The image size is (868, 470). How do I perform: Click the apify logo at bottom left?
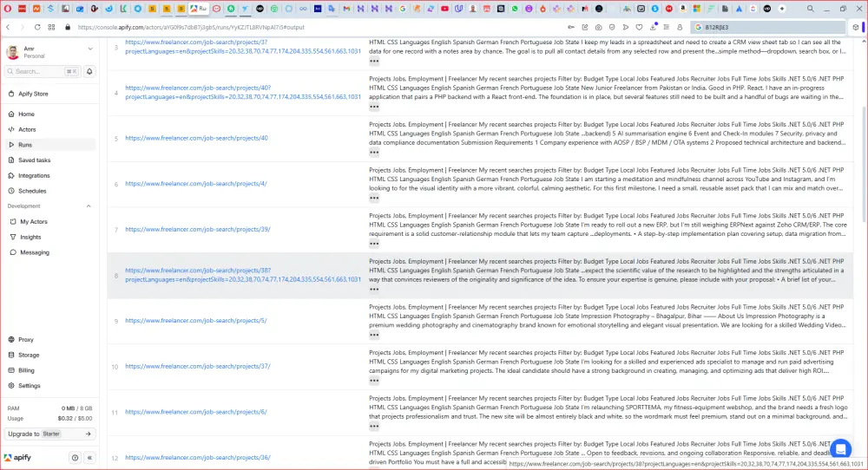coord(17,458)
